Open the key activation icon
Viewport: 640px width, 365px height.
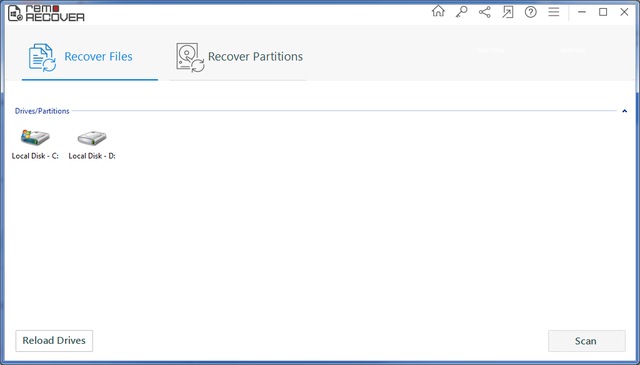pos(461,12)
